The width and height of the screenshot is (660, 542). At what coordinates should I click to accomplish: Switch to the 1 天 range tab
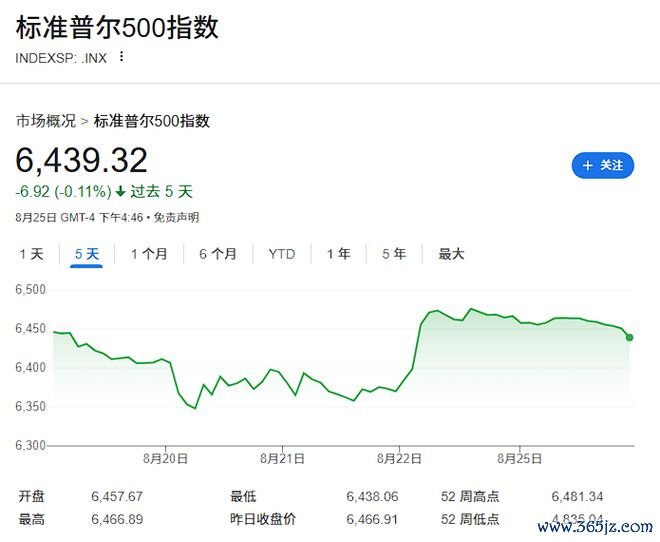pos(31,254)
